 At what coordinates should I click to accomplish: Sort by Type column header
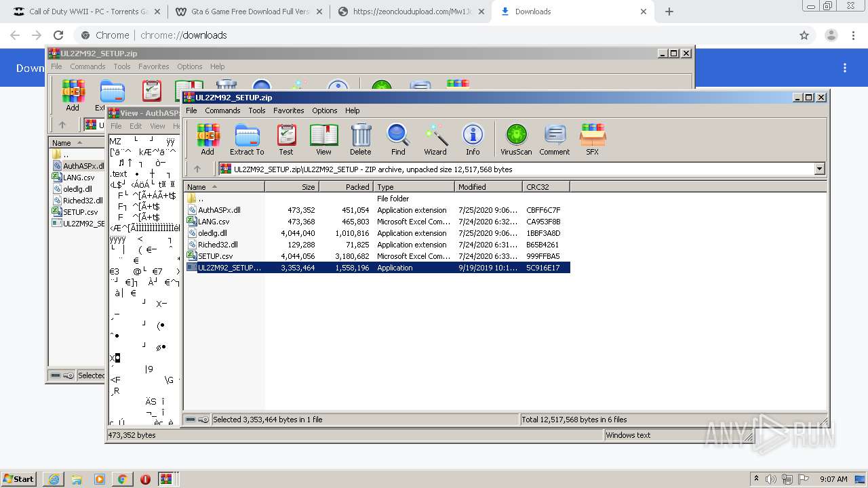coord(414,187)
